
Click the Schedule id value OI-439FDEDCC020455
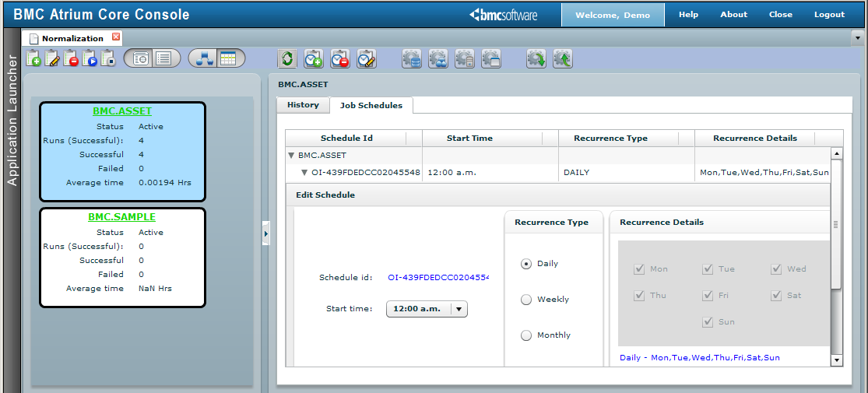point(438,277)
